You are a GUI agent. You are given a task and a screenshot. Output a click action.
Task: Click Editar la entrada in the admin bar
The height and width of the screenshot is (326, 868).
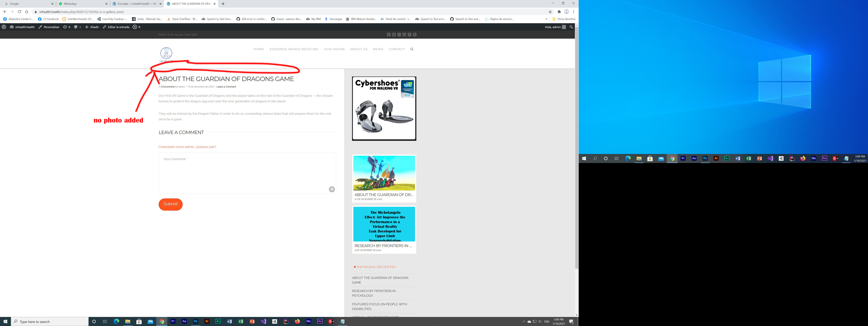(116, 27)
